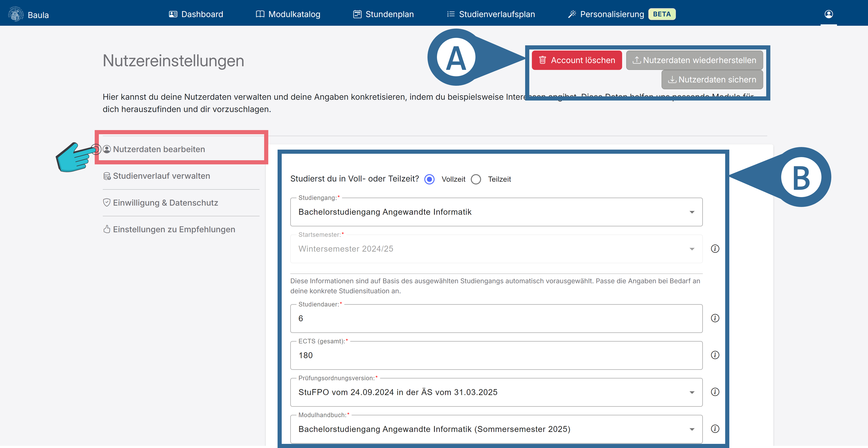The width and height of the screenshot is (868, 448).
Task: Show info icon next to Modulhandbuch
Action: (715, 429)
